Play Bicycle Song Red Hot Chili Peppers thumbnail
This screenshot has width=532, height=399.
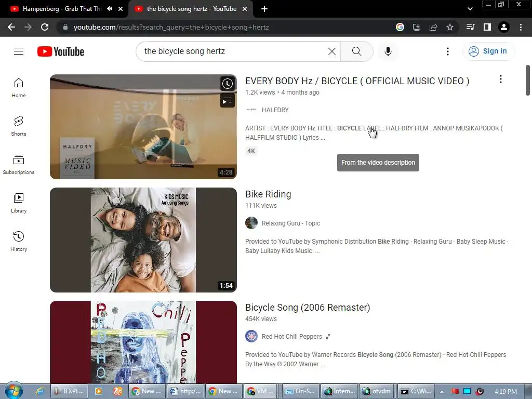[143, 342]
